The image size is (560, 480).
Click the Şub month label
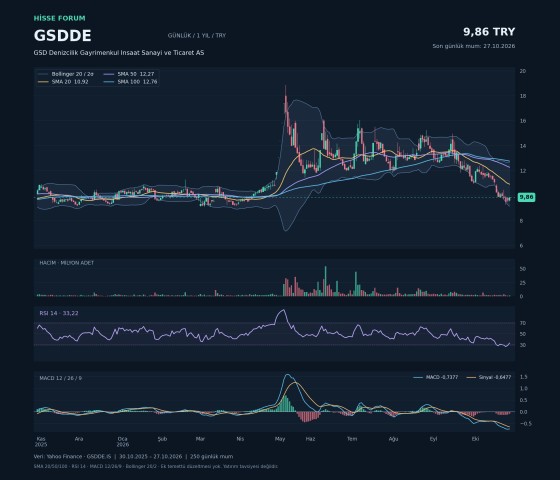(x=162, y=439)
